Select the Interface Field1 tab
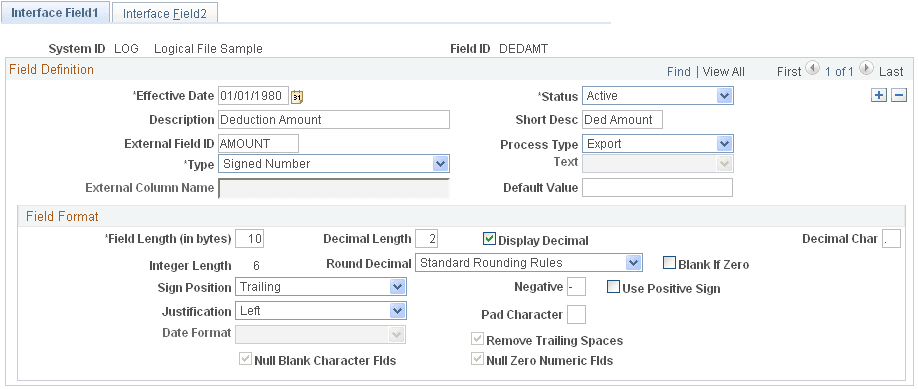Image resolution: width=918 pixels, height=389 pixels. tap(55, 13)
